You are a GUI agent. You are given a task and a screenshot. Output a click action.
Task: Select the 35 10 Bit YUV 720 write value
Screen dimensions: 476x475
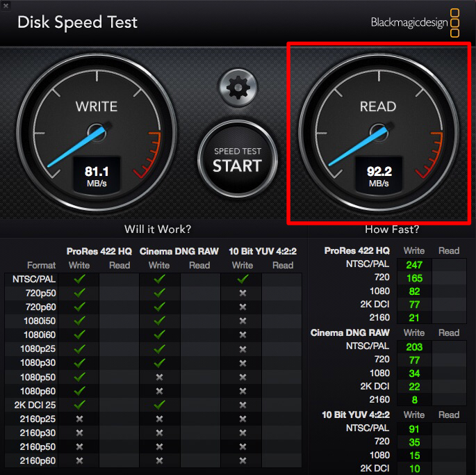[414, 442]
